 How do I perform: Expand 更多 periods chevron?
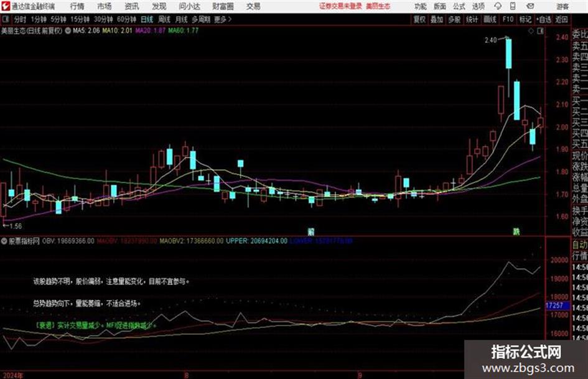tap(223, 19)
